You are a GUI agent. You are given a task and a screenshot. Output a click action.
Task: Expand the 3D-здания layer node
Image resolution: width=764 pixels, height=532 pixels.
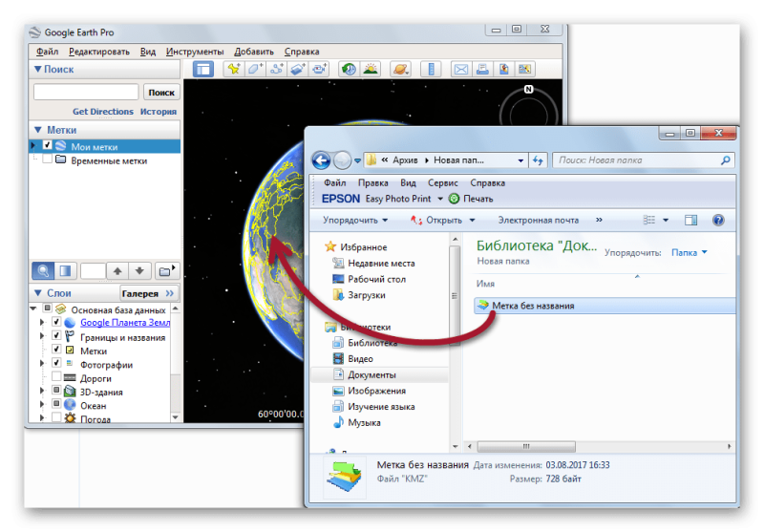(x=42, y=391)
